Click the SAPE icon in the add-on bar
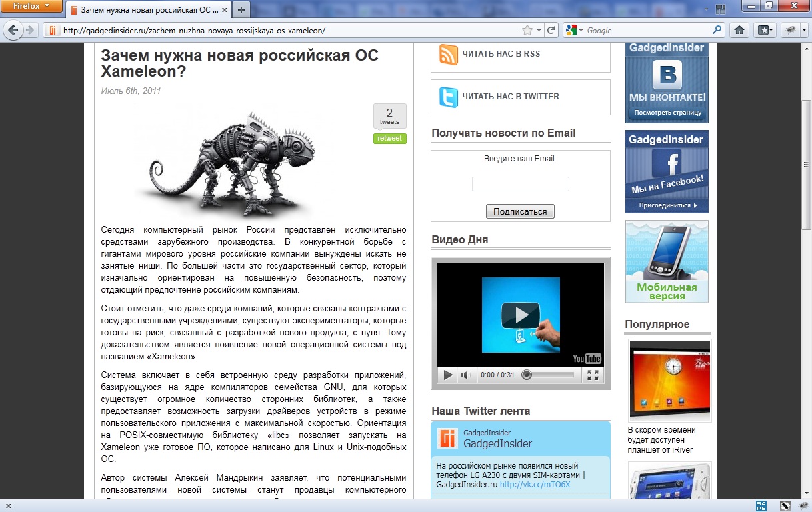812x512 pixels. pyautogui.click(x=761, y=506)
